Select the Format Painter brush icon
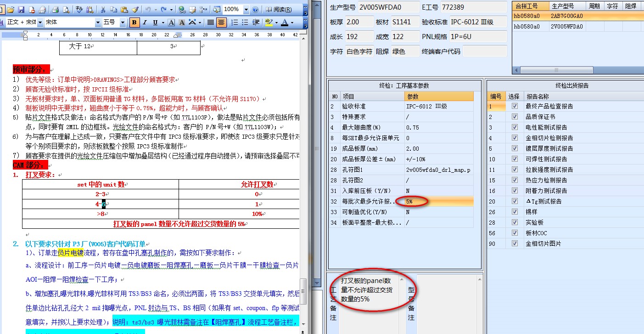 coord(135,9)
